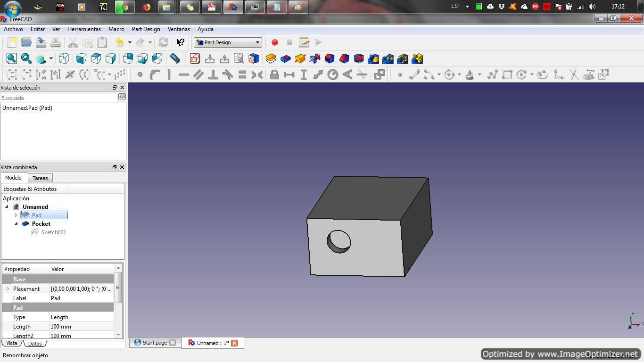This screenshot has width=644, height=362.
Task: Select the Groove tool icon
Action: point(315,58)
